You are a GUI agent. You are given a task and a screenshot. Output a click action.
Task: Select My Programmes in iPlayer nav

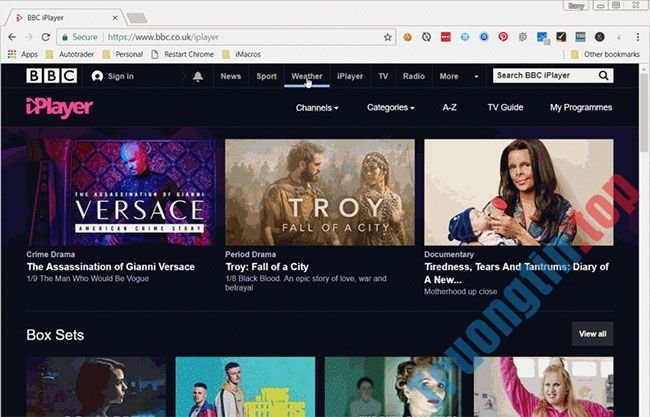581,107
